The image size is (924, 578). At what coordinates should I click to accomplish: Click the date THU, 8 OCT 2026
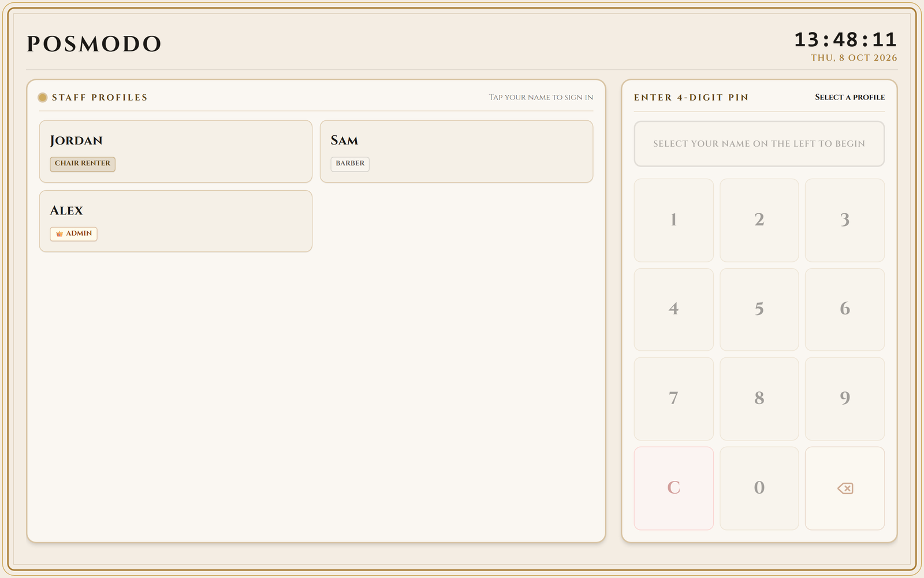(854, 58)
